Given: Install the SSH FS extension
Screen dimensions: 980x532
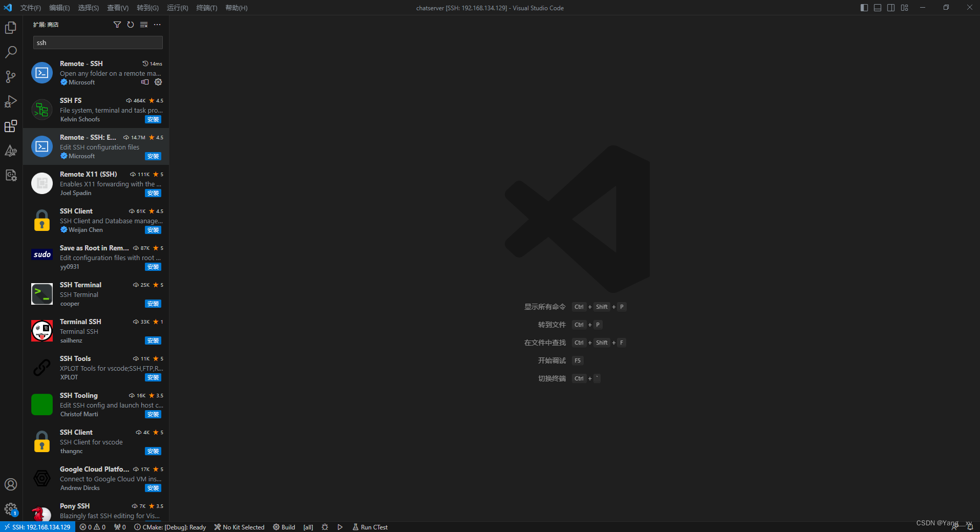Looking at the screenshot, I should 153,119.
